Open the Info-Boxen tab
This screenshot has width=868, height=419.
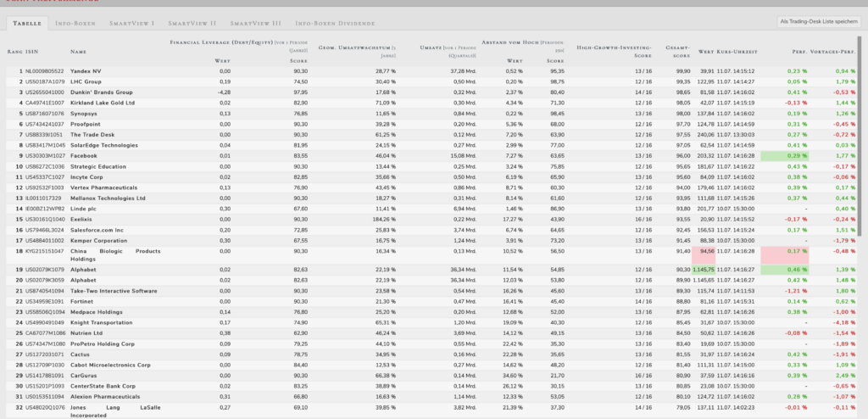[75, 23]
